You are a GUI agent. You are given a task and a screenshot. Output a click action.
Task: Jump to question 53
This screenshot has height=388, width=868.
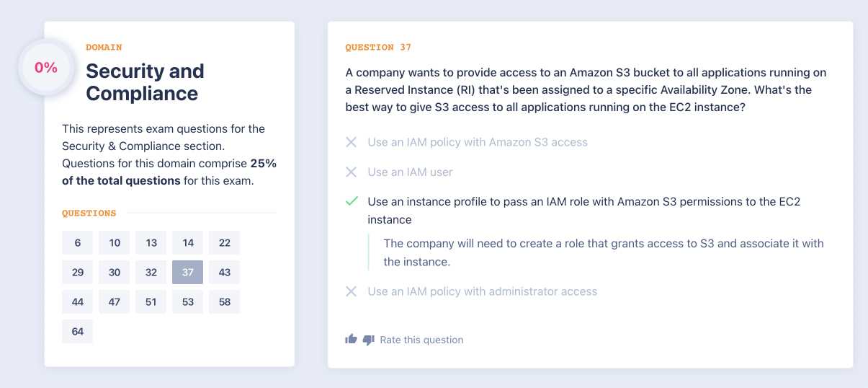188,302
